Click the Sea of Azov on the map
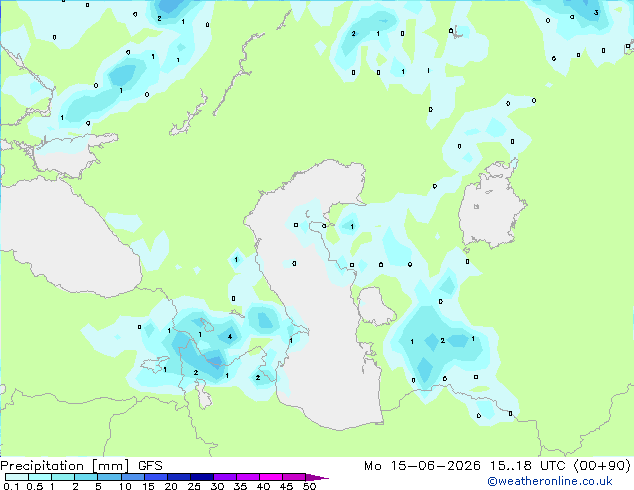Image resolution: width=634 pixels, height=490 pixels. (x=67, y=156)
